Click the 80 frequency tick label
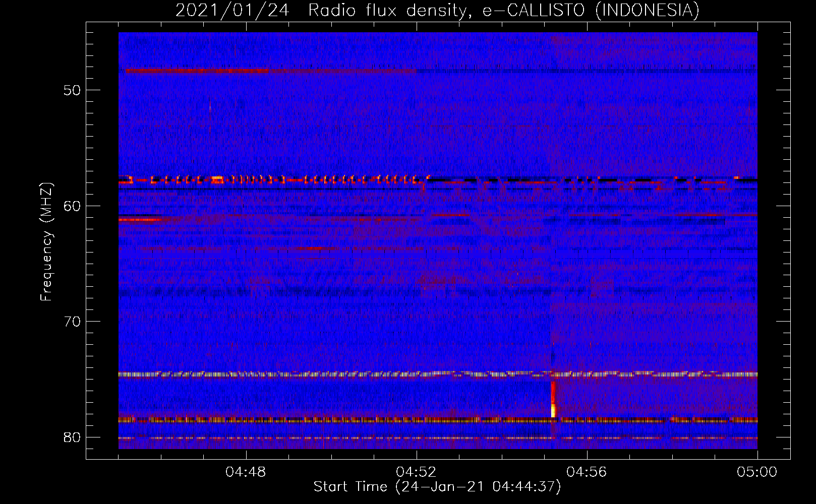The width and height of the screenshot is (816, 504). [x=72, y=437]
